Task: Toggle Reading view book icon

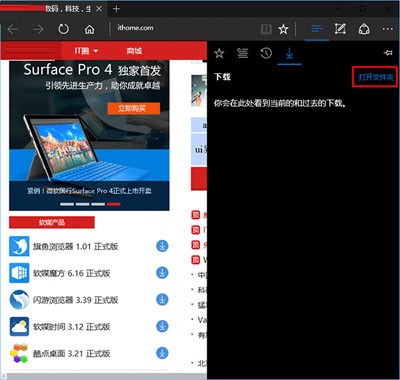Action: pos(266,29)
